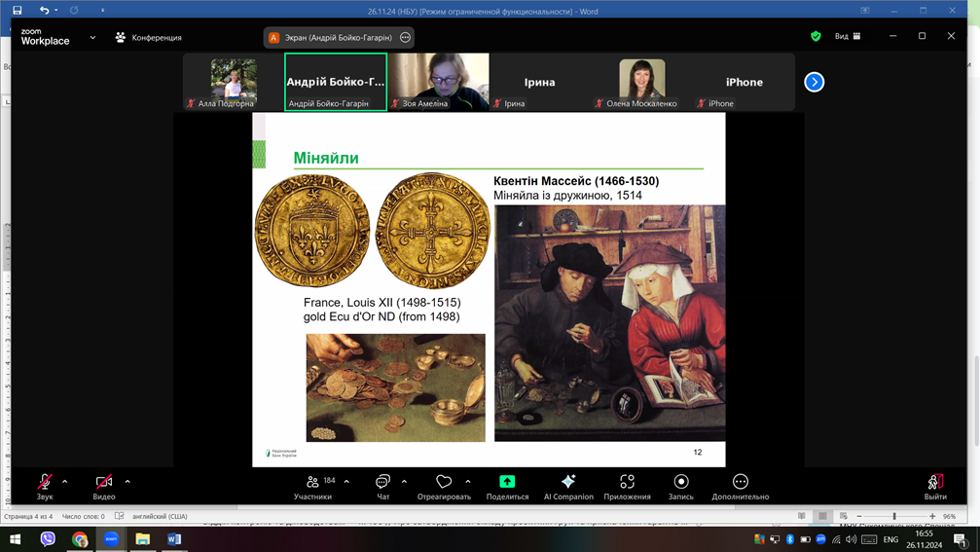Open AI Companion
This screenshot has height=552, width=980.
568,483
